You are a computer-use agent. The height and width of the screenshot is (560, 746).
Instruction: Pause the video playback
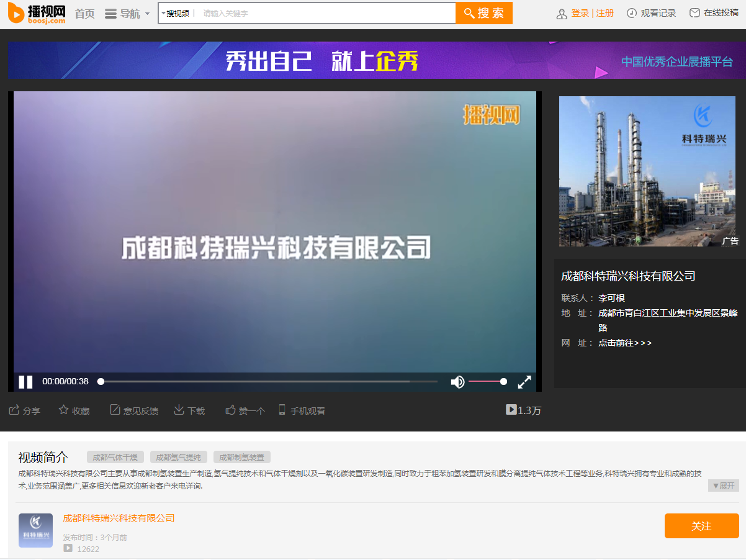pos(25,382)
